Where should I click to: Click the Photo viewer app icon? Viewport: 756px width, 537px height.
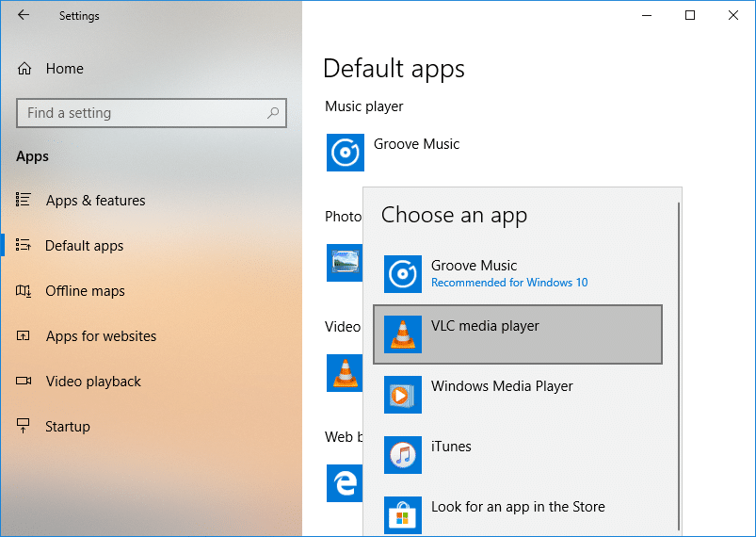tap(345, 263)
